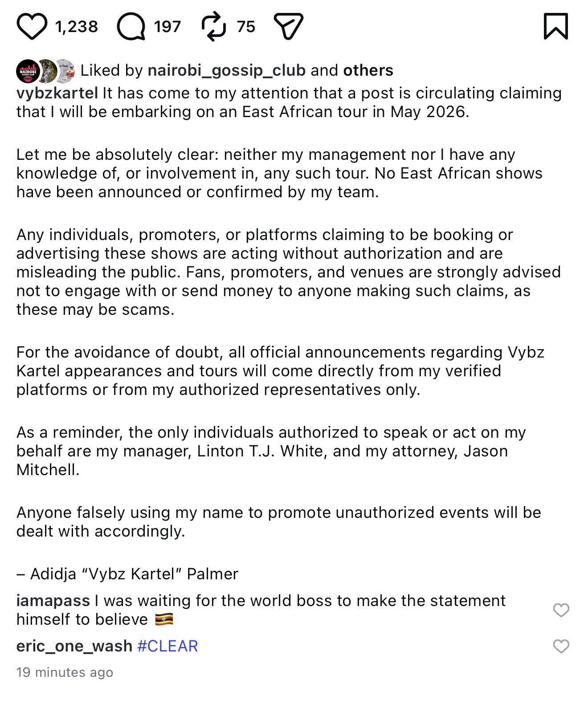
Task: Tap the #CLEAR hashtag
Action: 167,646
